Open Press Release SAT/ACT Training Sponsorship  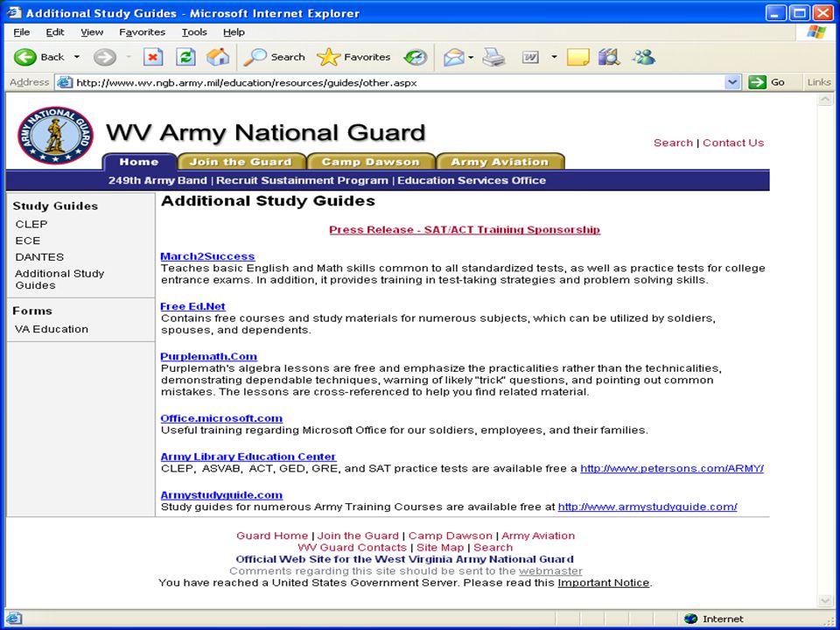465,230
